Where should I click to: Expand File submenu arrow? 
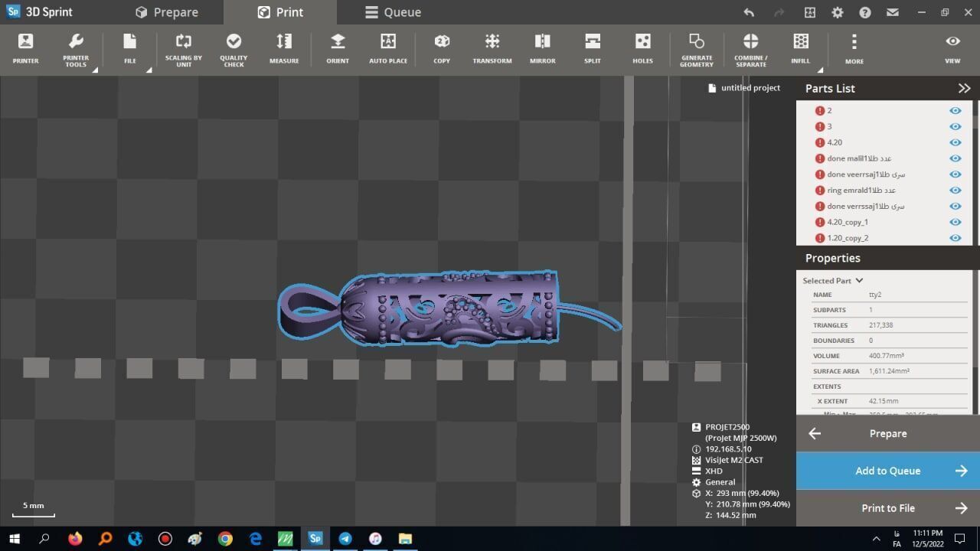click(x=149, y=70)
